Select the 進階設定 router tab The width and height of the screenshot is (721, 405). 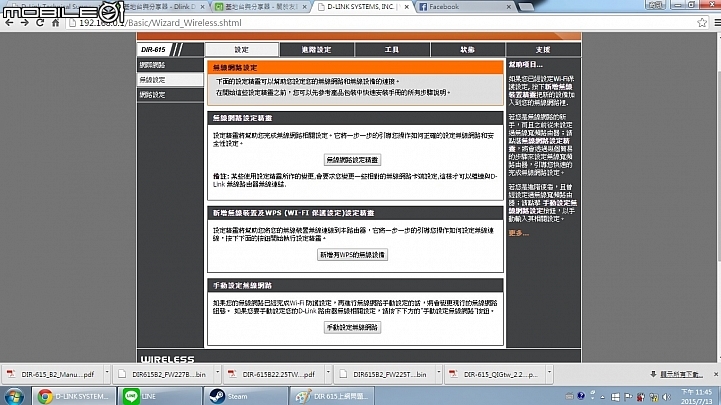(317, 50)
